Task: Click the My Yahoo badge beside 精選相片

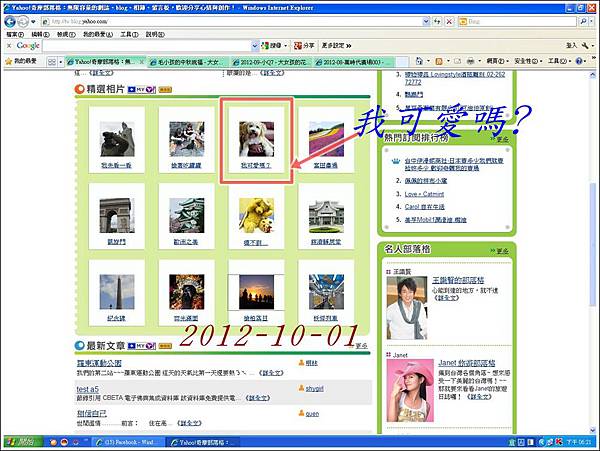Action: pos(142,90)
